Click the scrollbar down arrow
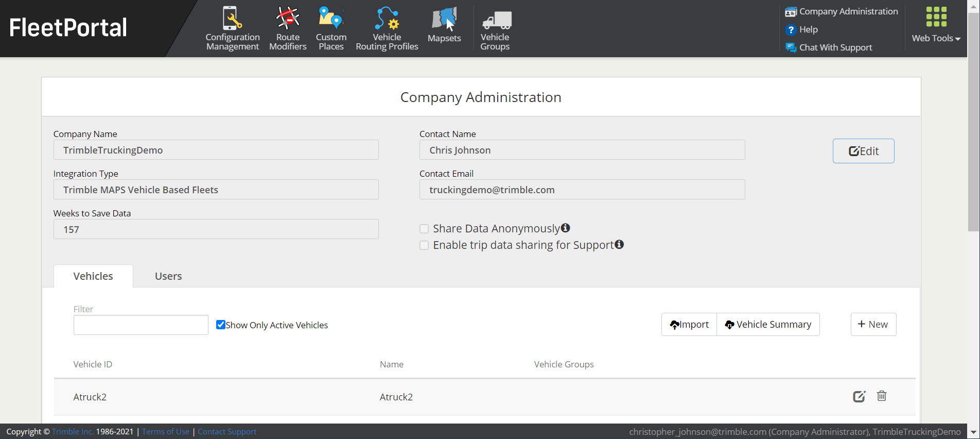This screenshot has width=980, height=439. coord(973,432)
